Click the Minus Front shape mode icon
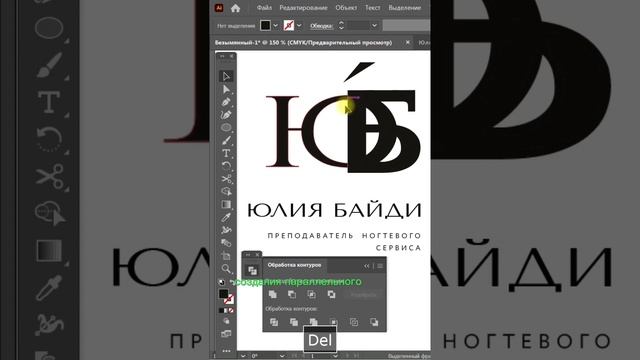The image size is (640, 360). click(292, 294)
